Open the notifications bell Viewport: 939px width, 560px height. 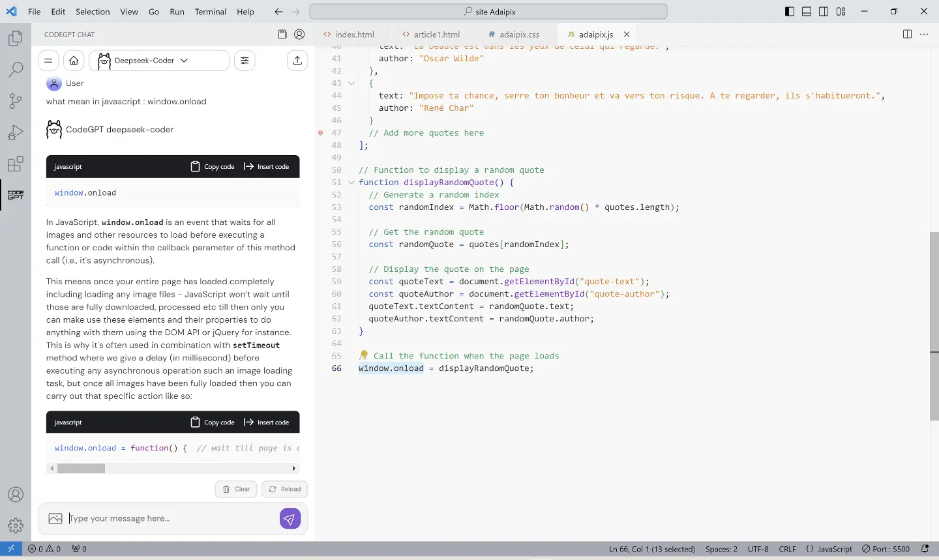click(x=925, y=549)
